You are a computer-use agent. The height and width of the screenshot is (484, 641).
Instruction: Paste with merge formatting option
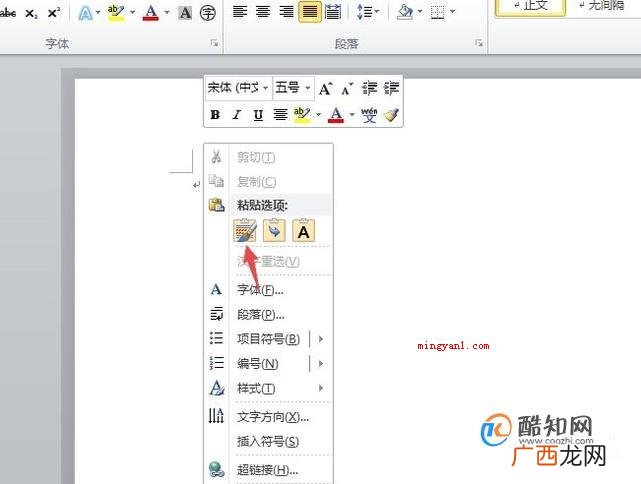(x=274, y=231)
